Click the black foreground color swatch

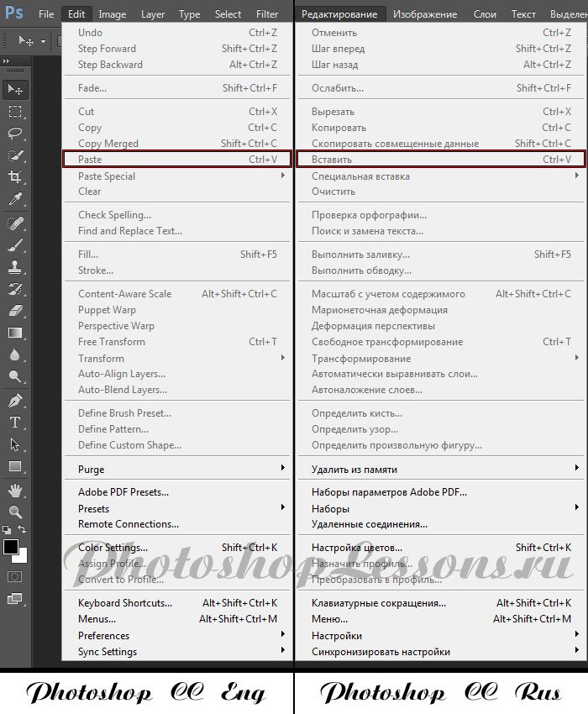pyautogui.click(x=11, y=548)
